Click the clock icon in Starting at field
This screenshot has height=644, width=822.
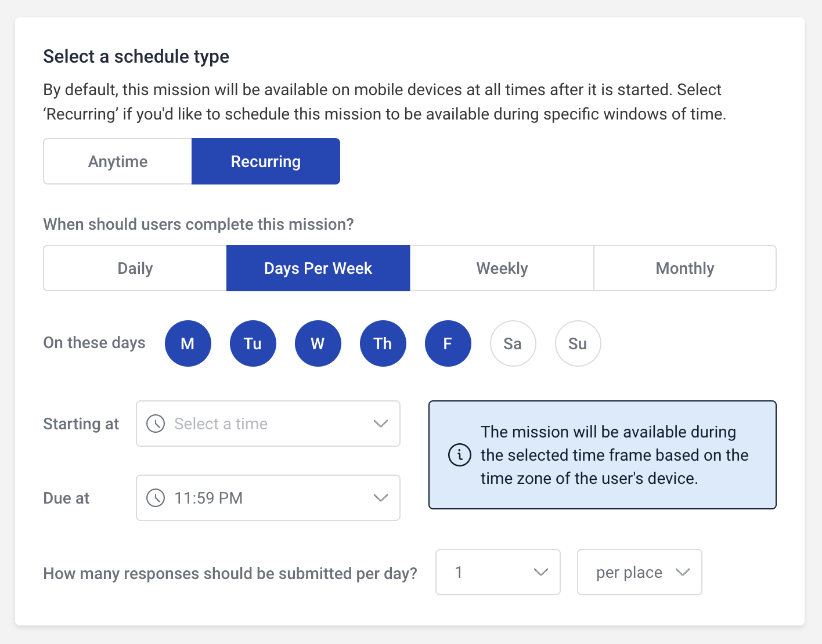pyautogui.click(x=156, y=424)
